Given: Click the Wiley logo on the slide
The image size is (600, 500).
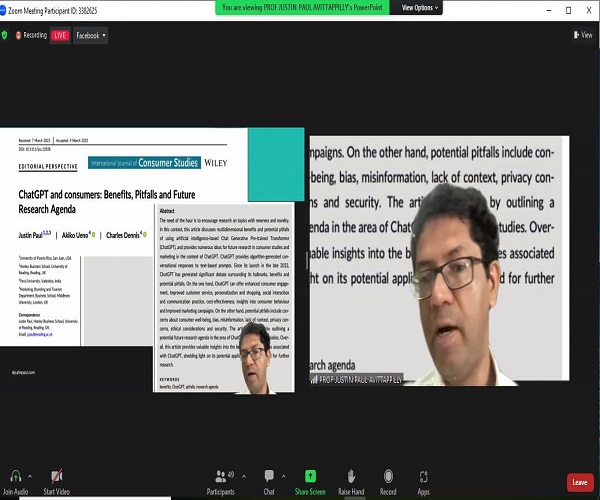Looking at the screenshot, I should [216, 163].
